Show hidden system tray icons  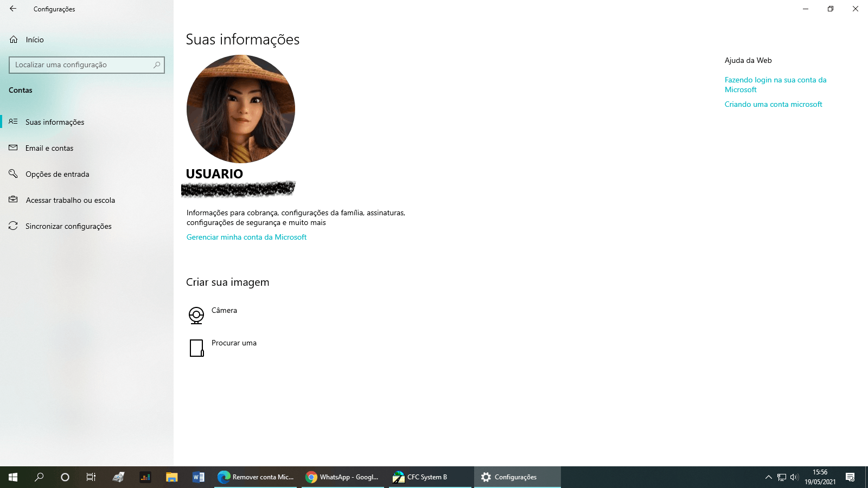click(768, 477)
